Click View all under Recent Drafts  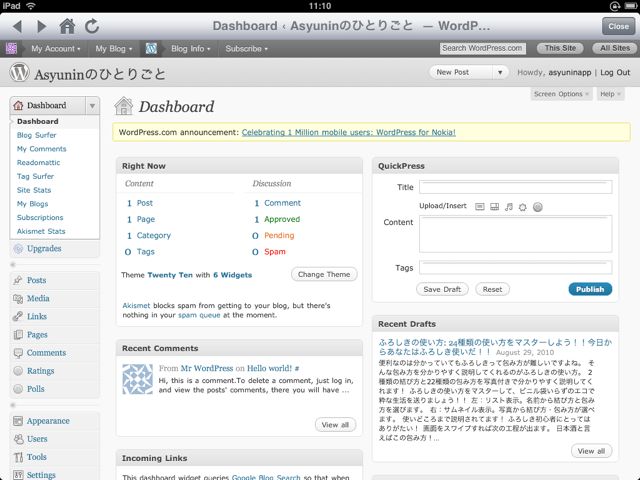pos(591,451)
